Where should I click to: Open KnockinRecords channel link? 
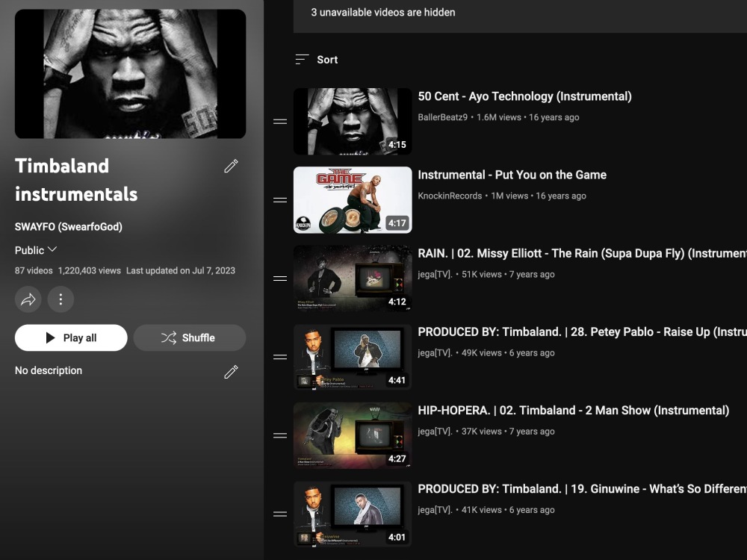point(450,196)
